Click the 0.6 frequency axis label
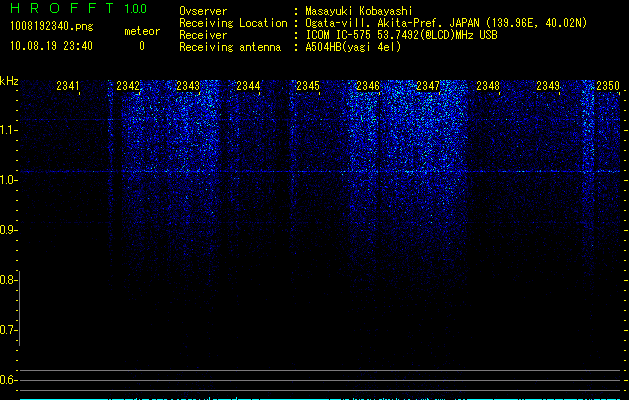 pos(8,380)
